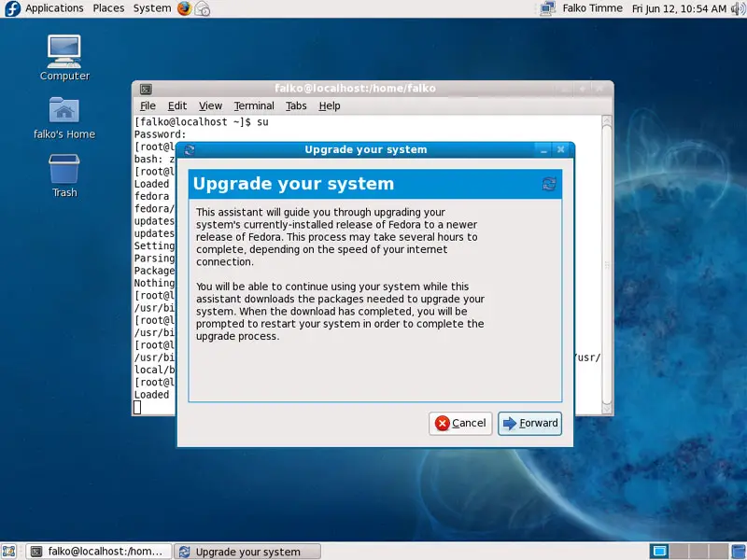Open the terminal File menu
747x560 pixels.
pos(148,105)
